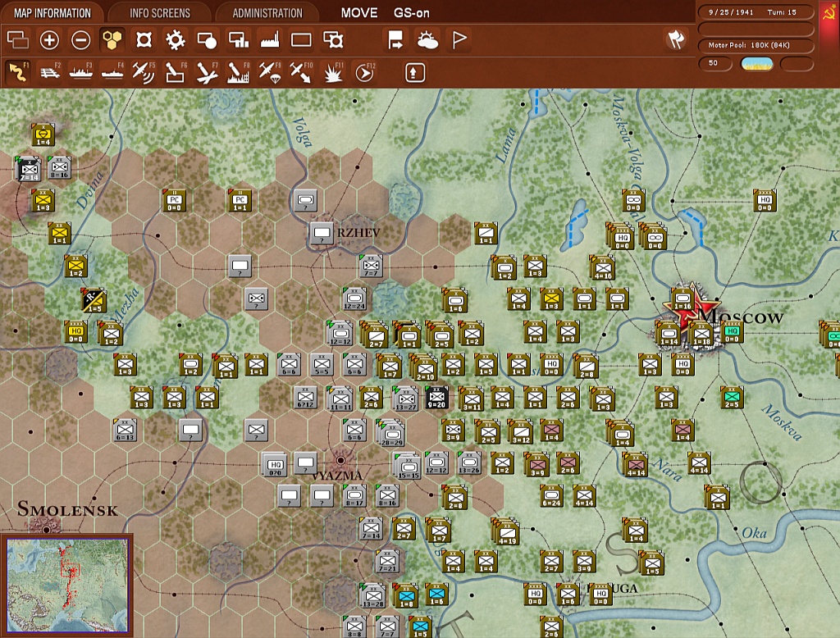Click the Soviet hammer and sickle flag

829,14
